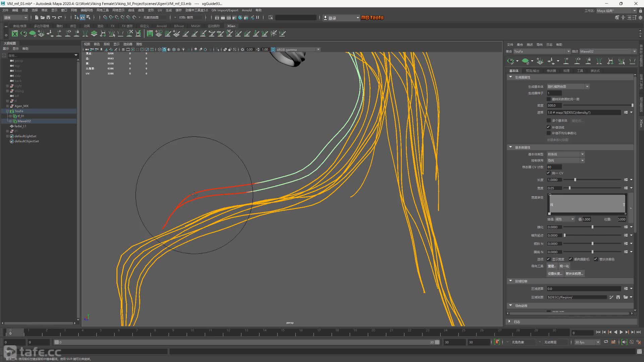The width and height of the screenshot is (644, 362).
Task: Open the XGen window icon on the shelf
Action: (15, 34)
